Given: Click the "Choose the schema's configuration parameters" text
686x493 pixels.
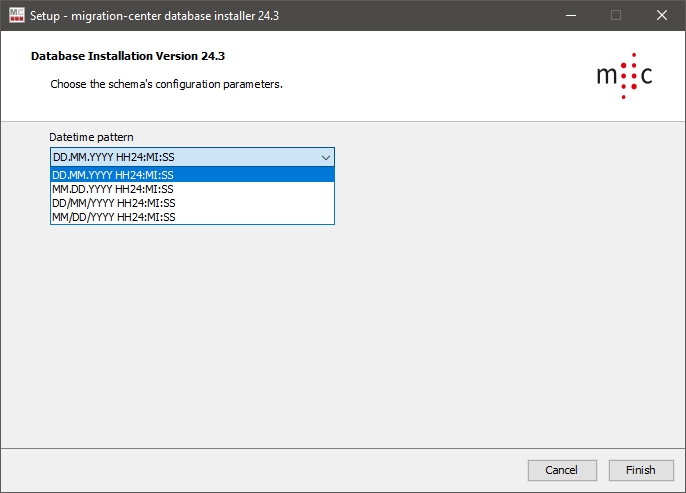Looking at the screenshot, I should 166,84.
